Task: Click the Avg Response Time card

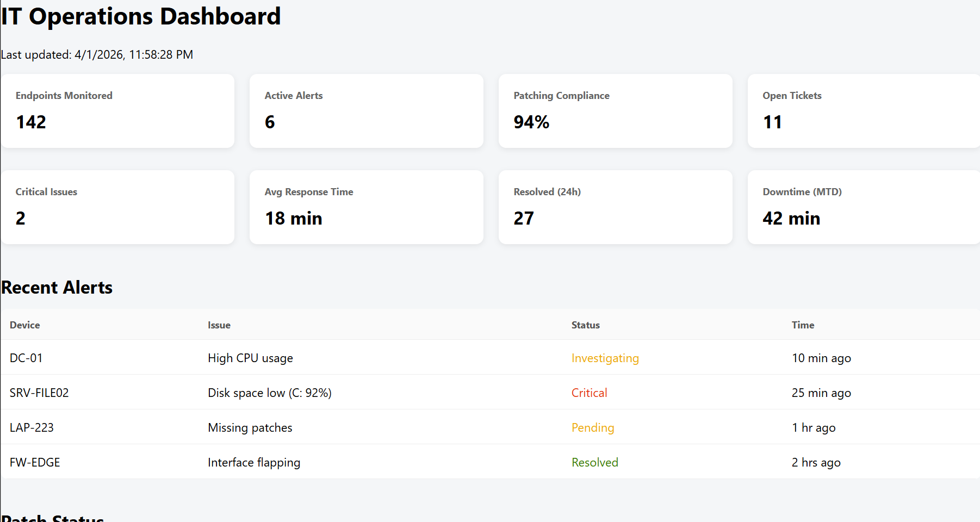Action: pyautogui.click(x=366, y=207)
